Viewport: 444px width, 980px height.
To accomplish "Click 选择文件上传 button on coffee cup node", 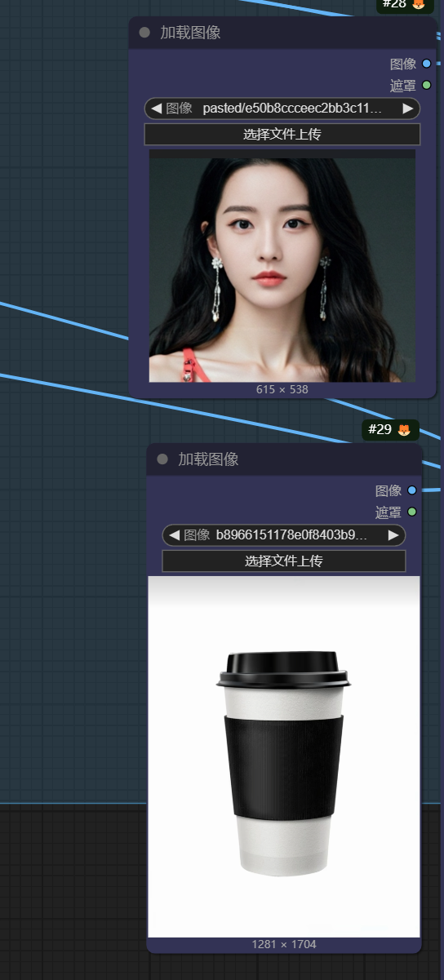I will pos(284,561).
